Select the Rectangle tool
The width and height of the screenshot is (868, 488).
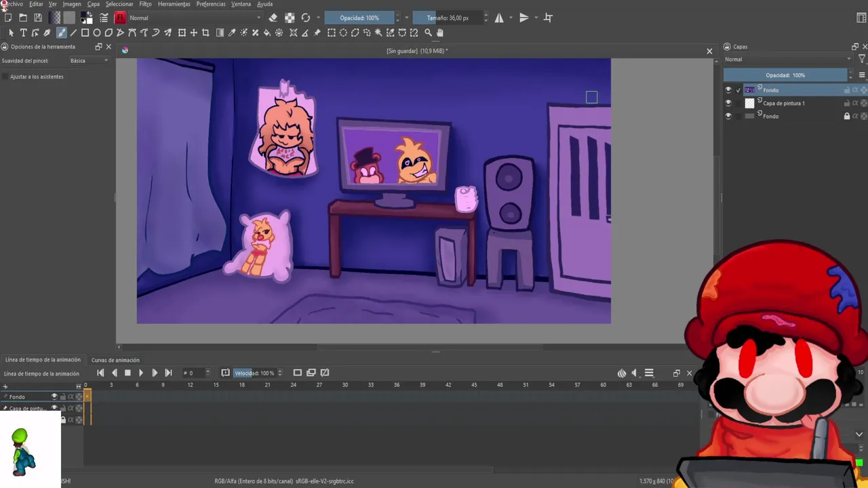[85, 33]
